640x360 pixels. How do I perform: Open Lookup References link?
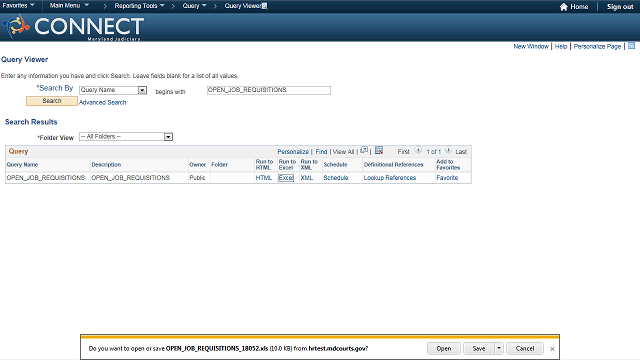coord(390,178)
